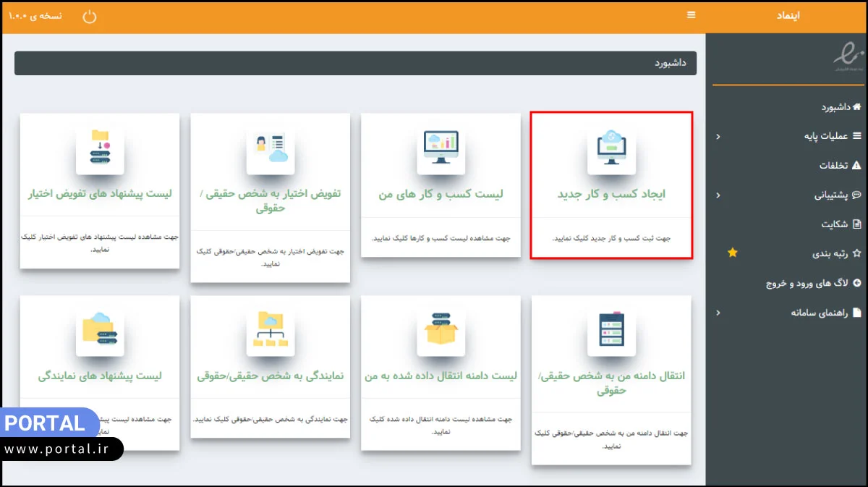The width and height of the screenshot is (868, 487).
Task: Click the 'لیست کسب و کار های من' cloud monitor icon
Action: click(x=441, y=148)
